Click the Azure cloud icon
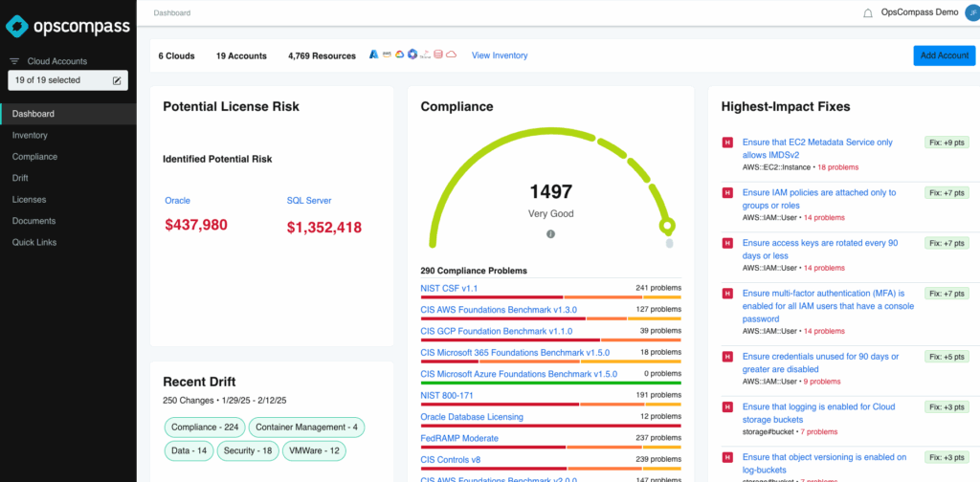Image resolution: width=980 pixels, height=482 pixels. coord(374,55)
